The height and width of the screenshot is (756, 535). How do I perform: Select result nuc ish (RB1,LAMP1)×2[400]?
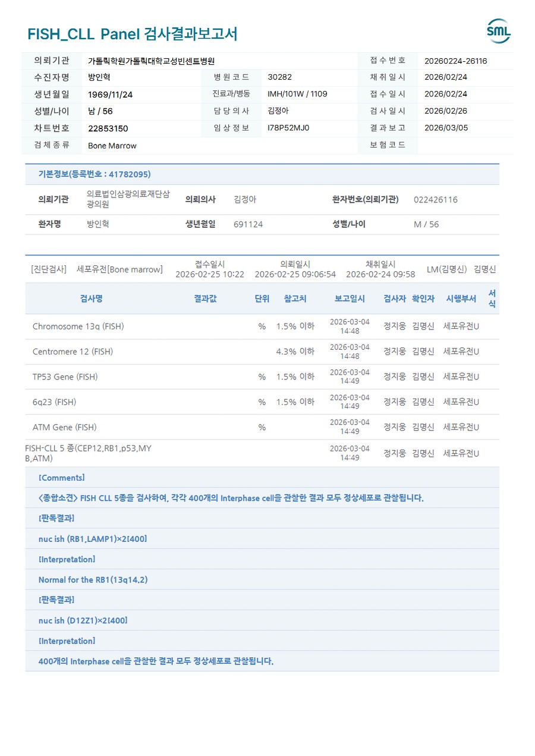point(93,539)
